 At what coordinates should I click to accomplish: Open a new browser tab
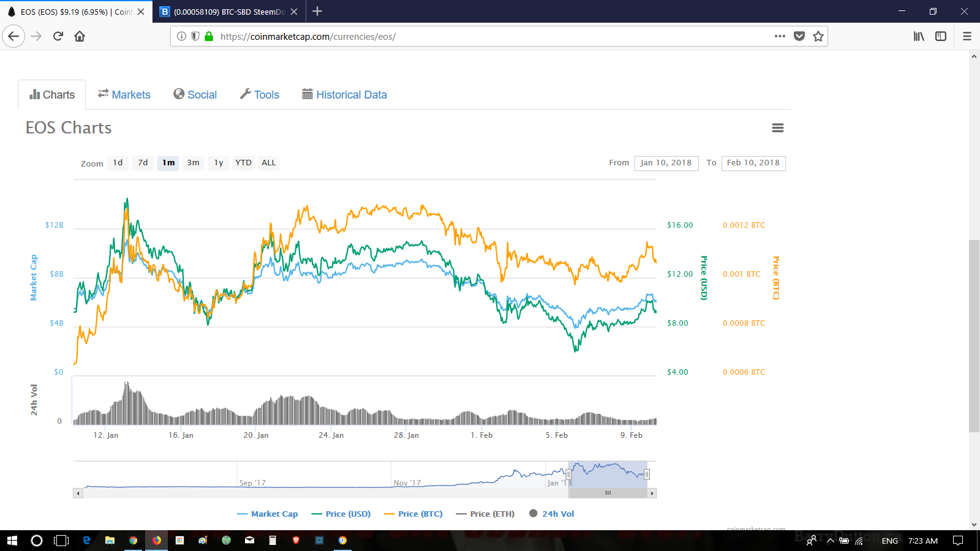point(317,11)
